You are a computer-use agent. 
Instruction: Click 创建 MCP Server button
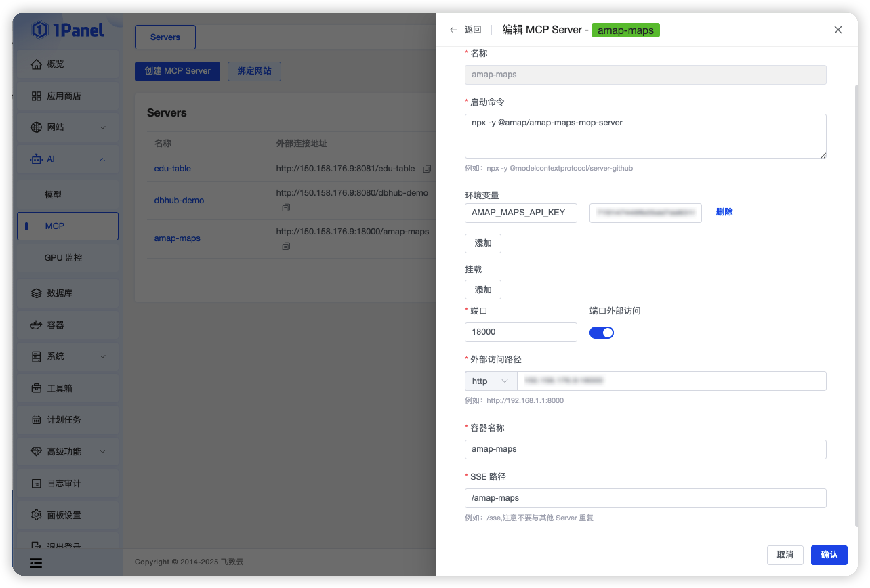click(178, 71)
